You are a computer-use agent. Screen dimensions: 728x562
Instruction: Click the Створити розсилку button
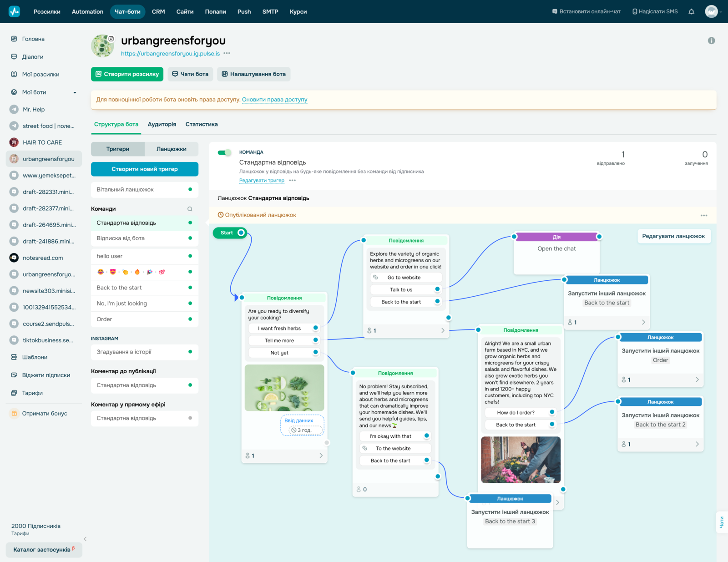pos(127,74)
